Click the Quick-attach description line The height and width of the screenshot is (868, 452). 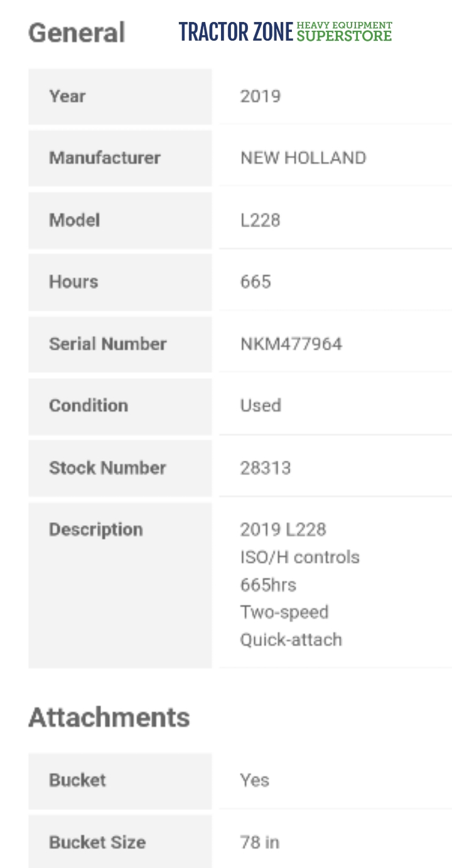291,640
